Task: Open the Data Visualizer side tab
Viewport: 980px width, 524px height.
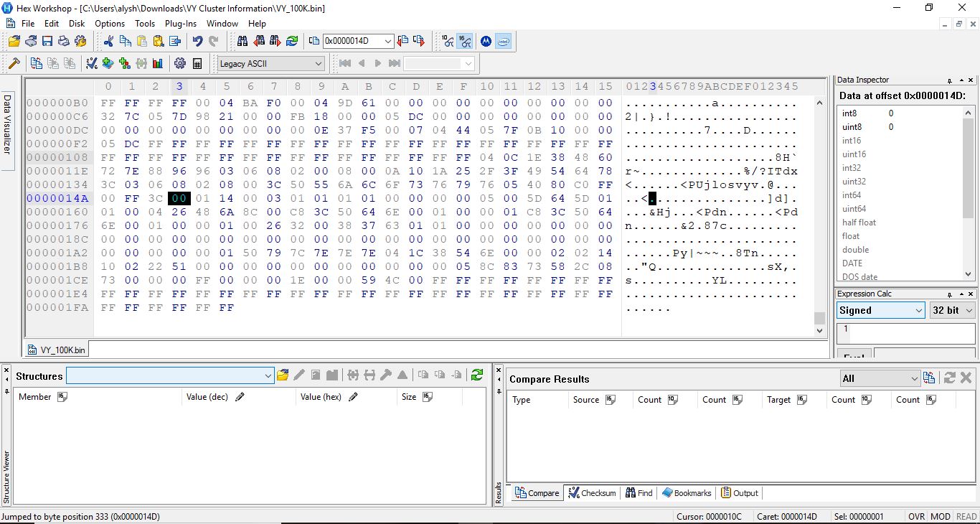Action: [x=7, y=131]
